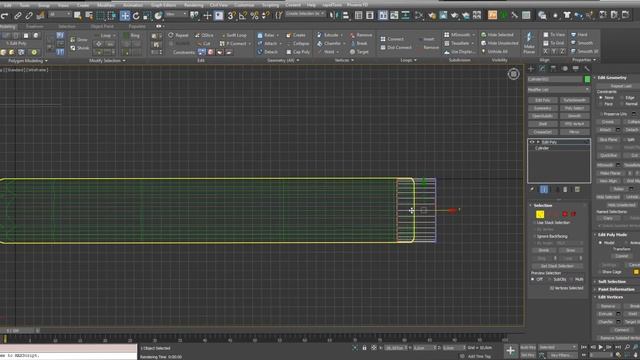Expand the Paint Deformation rollout
This screenshot has height=360, width=640.
616,289
